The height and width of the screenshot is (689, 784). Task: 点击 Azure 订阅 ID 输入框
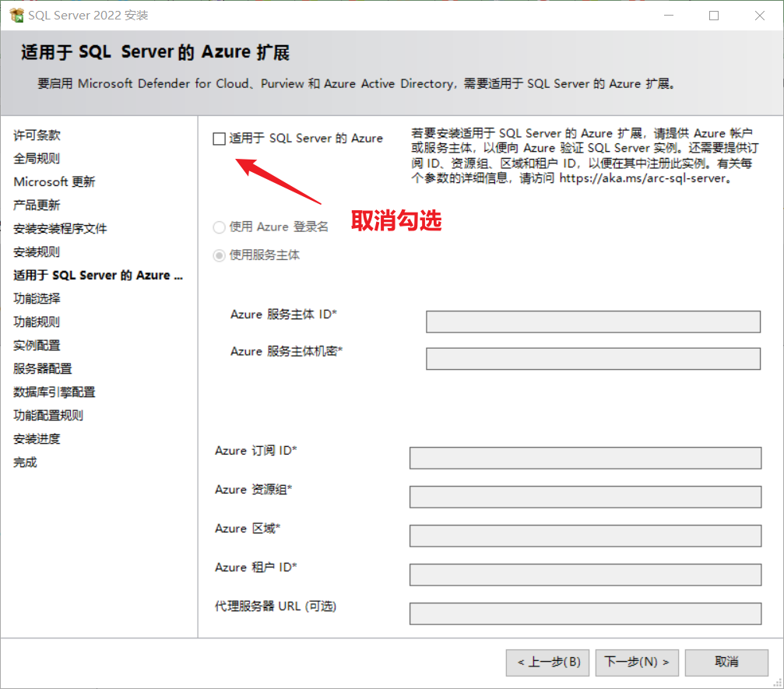coord(585,458)
